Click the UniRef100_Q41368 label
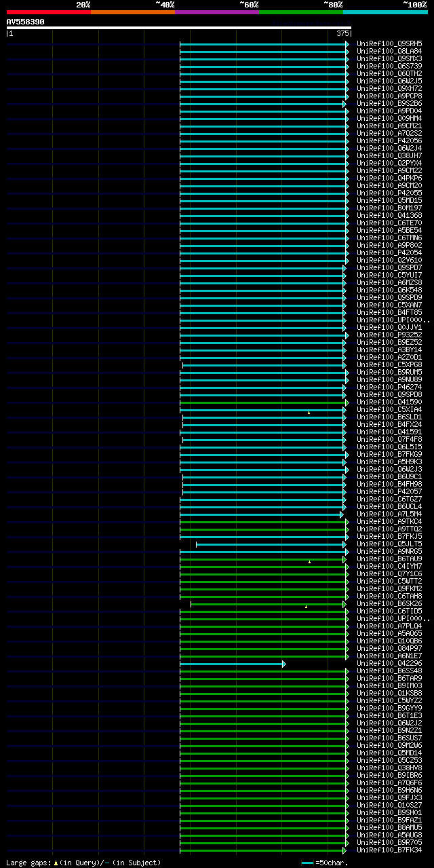The width and height of the screenshot is (434, 868). [x=389, y=215]
